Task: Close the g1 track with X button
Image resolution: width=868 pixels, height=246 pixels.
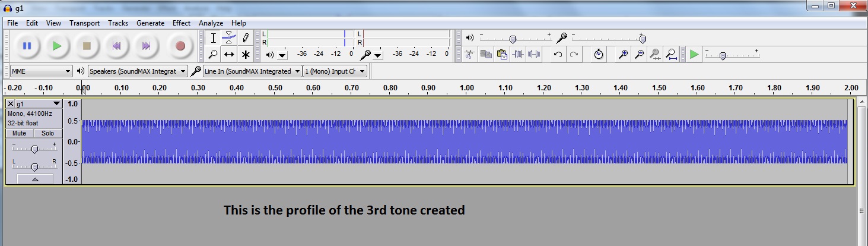Action: click(x=11, y=104)
